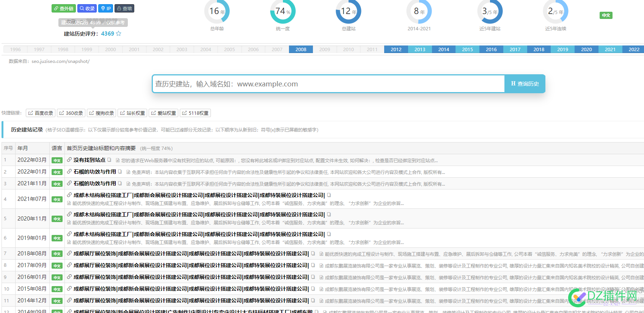Copy the title in the 2021年11月 row
The image size is (644, 313).
point(120,183)
